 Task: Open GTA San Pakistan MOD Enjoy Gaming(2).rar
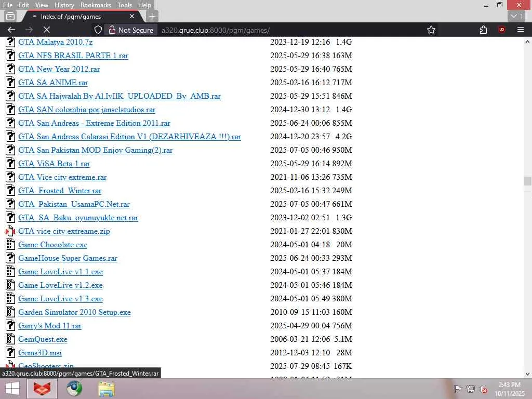click(x=96, y=150)
